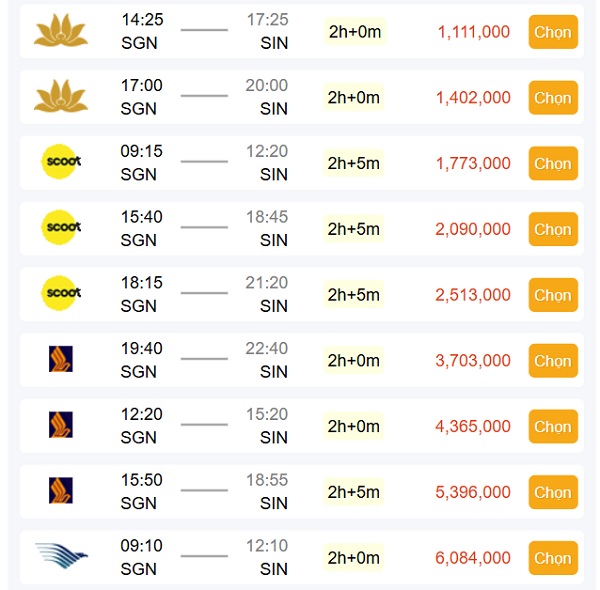Choose the 2,513,000 flight via Chọn
The width and height of the screenshot is (600, 590).
click(553, 295)
